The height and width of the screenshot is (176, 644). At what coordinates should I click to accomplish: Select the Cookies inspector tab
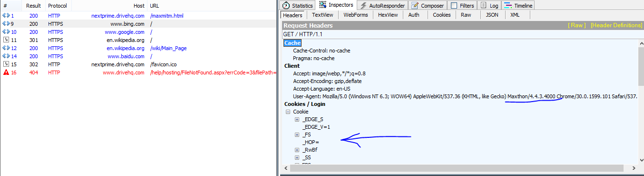click(x=441, y=15)
